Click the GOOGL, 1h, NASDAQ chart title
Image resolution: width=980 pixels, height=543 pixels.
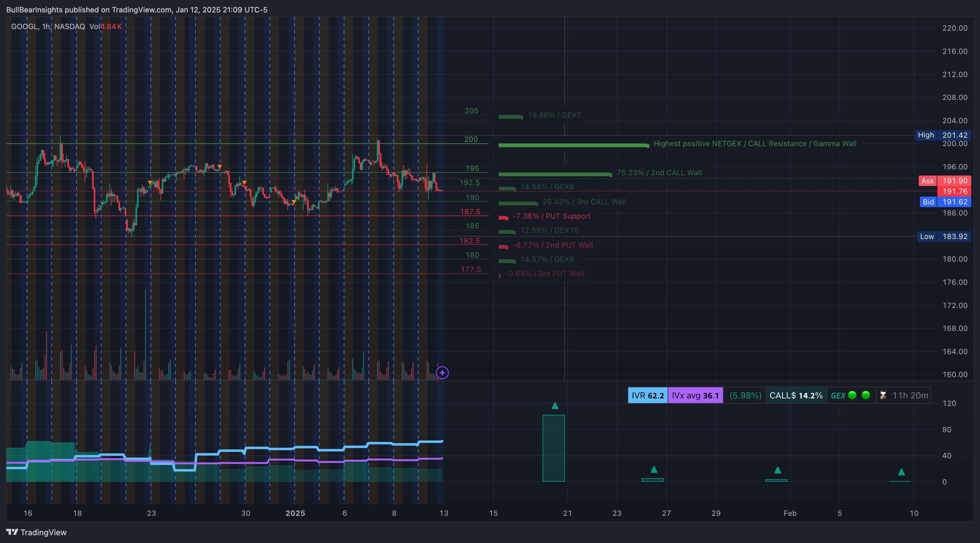click(48, 26)
